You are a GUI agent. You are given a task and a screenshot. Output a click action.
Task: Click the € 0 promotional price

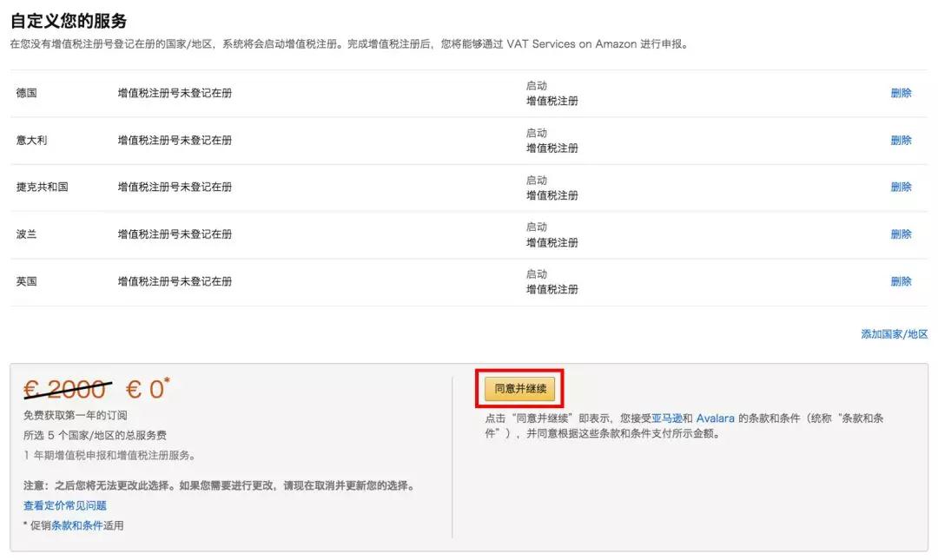point(147,389)
